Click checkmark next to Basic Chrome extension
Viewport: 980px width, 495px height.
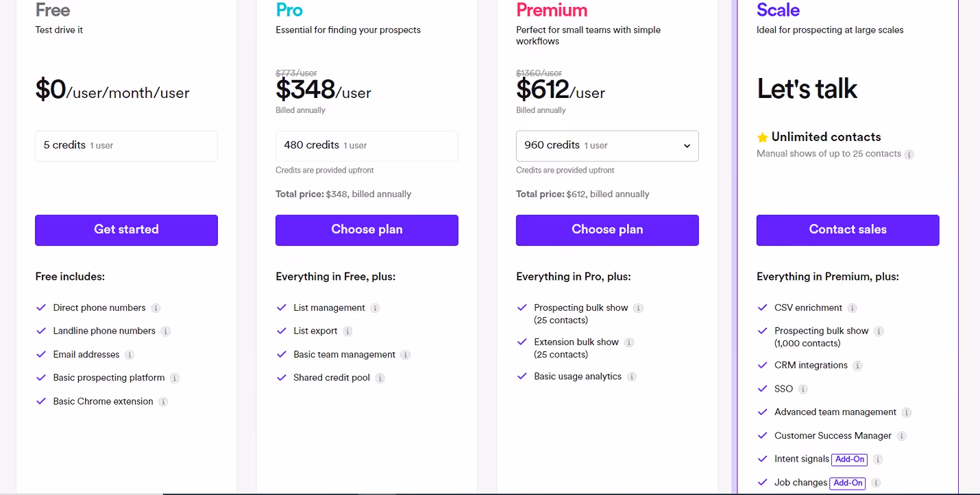40,401
